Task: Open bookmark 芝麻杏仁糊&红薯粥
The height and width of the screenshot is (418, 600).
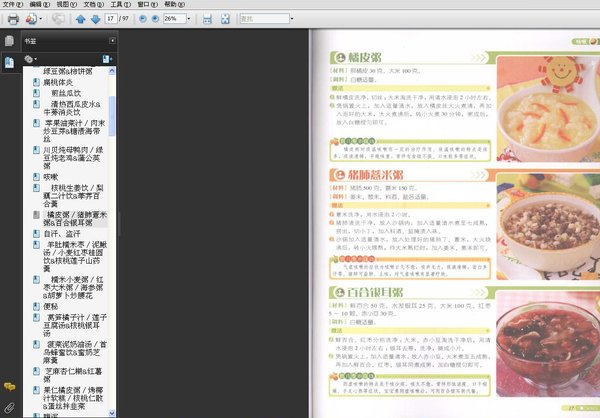Action: [x=72, y=375]
